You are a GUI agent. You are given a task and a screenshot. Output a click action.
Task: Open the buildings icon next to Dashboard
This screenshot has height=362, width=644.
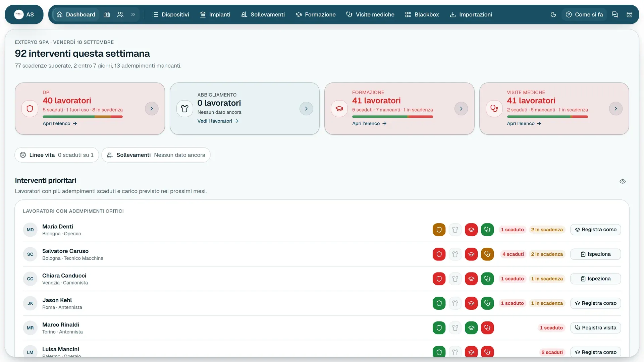click(x=107, y=14)
